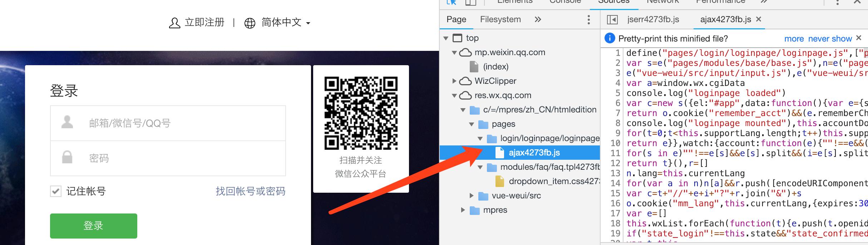The image size is (868, 245).
Task: Click the top frame window icon
Action: pos(457,38)
